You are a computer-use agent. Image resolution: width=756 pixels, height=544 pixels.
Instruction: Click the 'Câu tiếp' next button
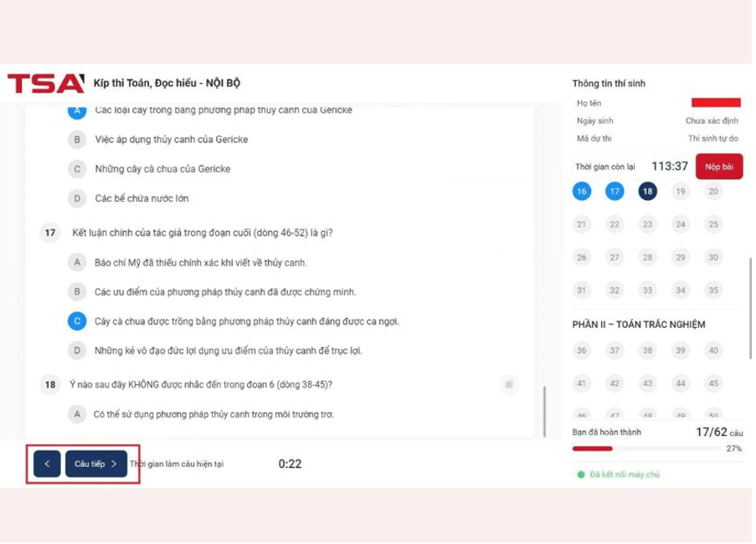[96, 464]
